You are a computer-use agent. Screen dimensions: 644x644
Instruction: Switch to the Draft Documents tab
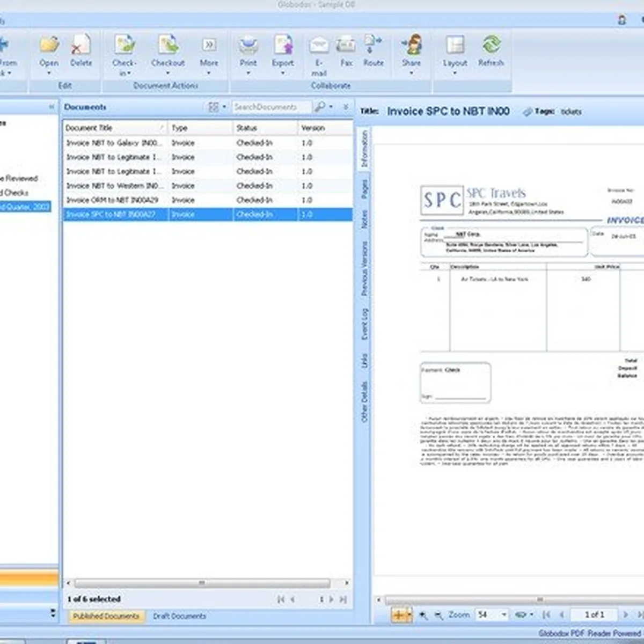pyautogui.click(x=179, y=616)
